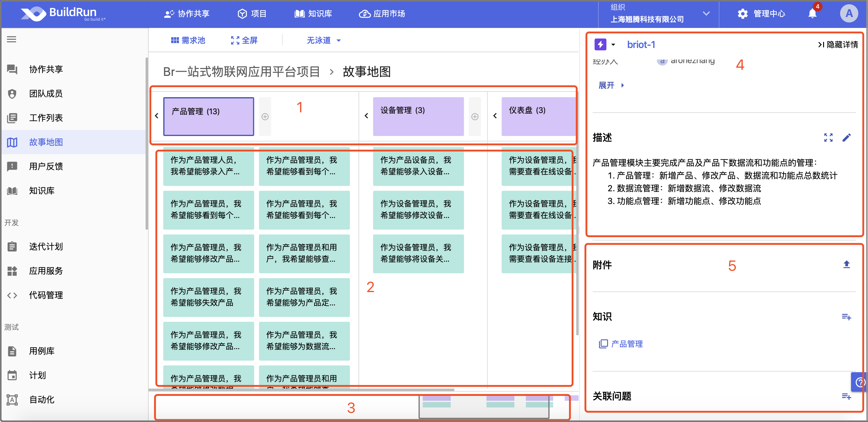Open the hamburger sidebar menu
The width and height of the screenshot is (868, 422).
12,39
